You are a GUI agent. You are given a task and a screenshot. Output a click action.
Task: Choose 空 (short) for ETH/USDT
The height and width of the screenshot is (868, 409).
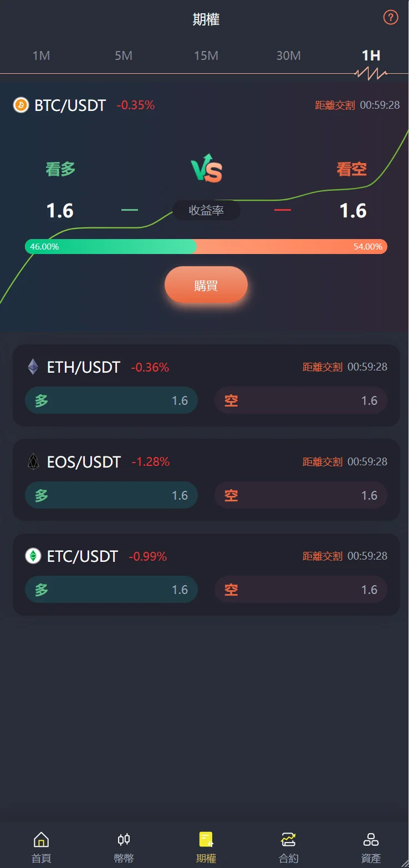[x=300, y=400]
